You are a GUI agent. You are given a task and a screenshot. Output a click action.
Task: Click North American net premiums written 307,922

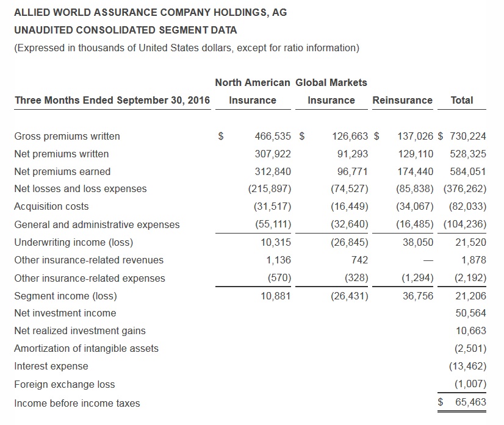pos(273,154)
